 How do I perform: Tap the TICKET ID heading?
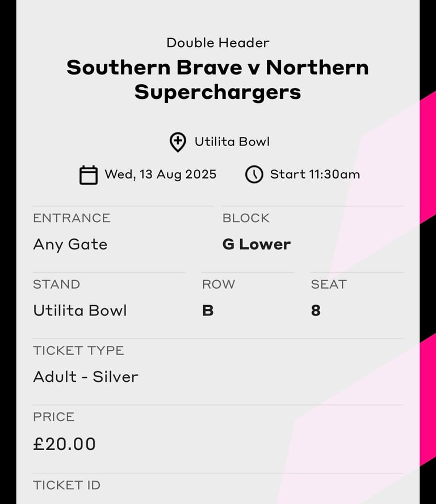67,485
